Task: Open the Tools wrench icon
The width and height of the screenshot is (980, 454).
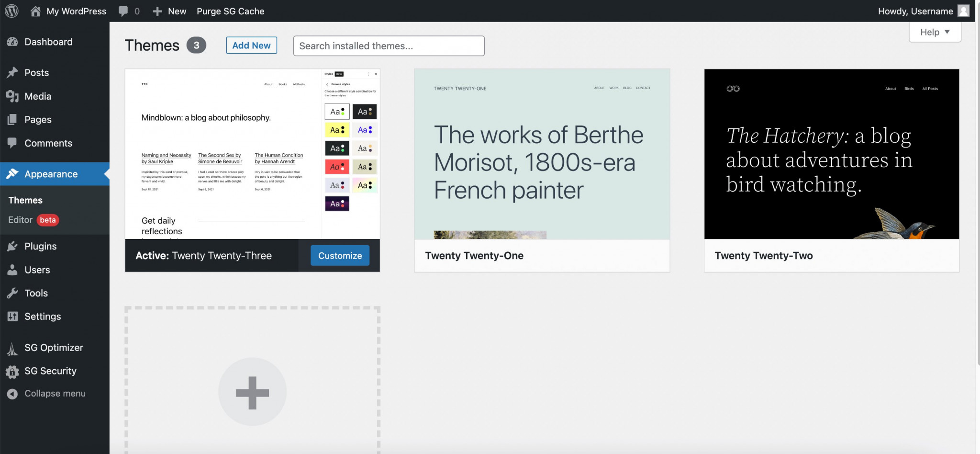Action: point(12,293)
